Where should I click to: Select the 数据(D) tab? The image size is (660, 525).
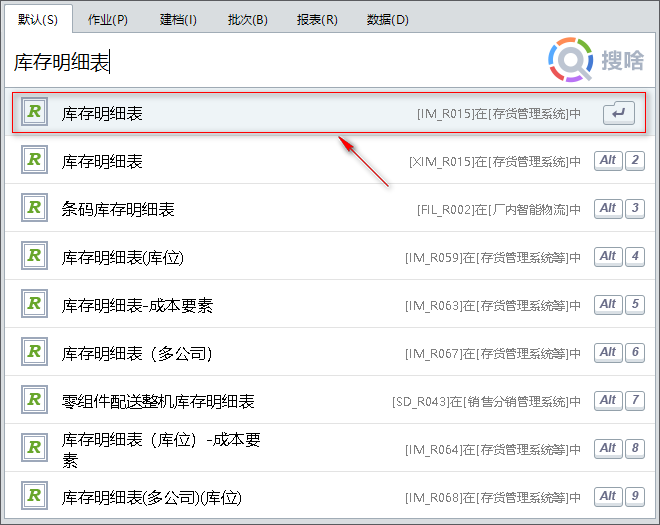pyautogui.click(x=387, y=19)
